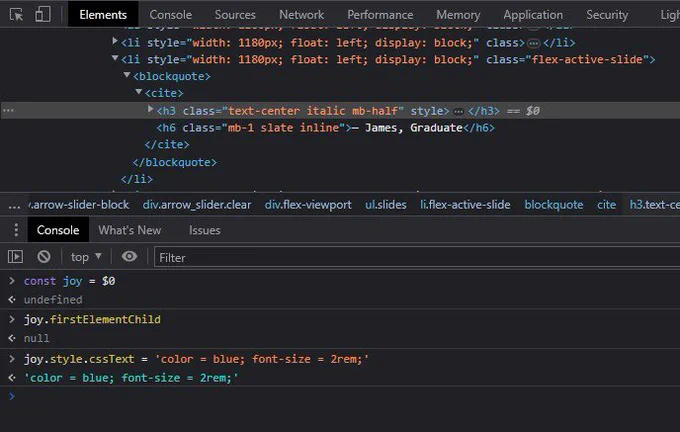The width and height of the screenshot is (680, 432).
Task: Show hidden breadcrumbs via ellipsis
Action: (14, 205)
